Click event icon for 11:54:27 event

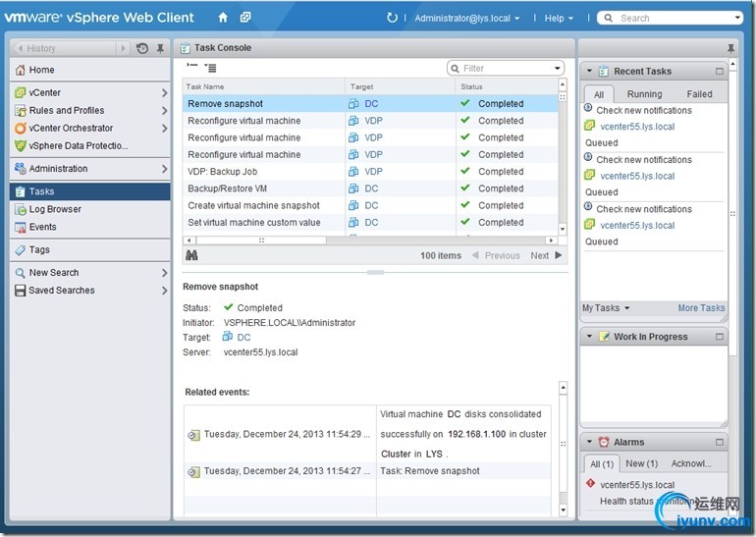click(x=193, y=472)
